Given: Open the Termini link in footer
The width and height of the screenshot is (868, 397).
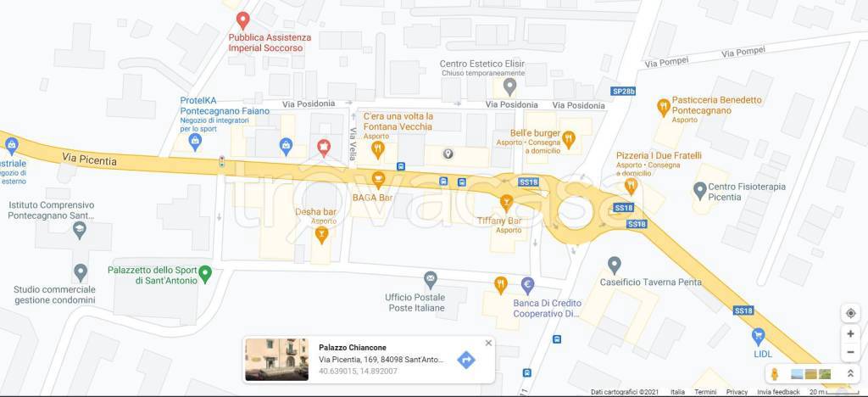Looking at the screenshot, I should pos(705,392).
